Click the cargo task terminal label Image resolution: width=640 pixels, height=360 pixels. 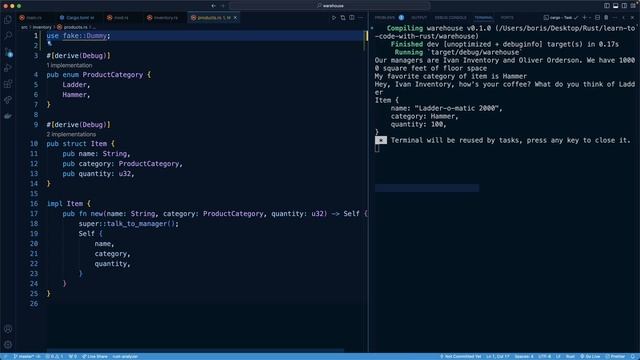[x=561, y=18]
